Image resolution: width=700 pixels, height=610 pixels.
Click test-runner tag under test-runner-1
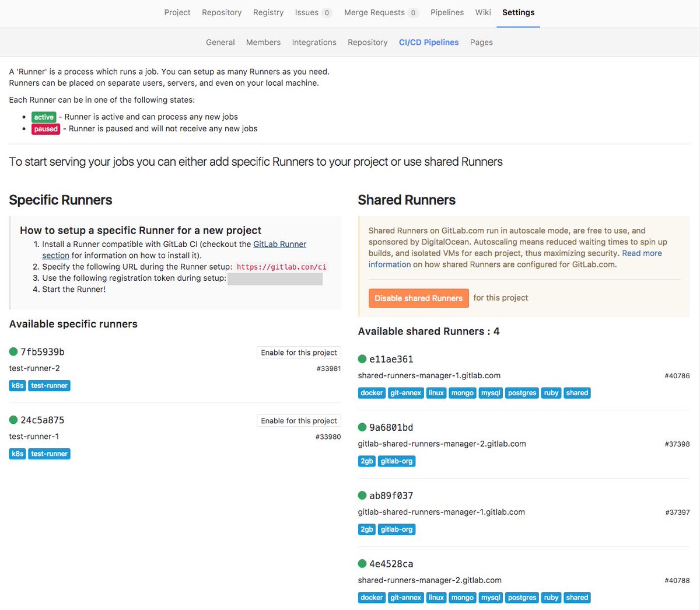pos(50,454)
